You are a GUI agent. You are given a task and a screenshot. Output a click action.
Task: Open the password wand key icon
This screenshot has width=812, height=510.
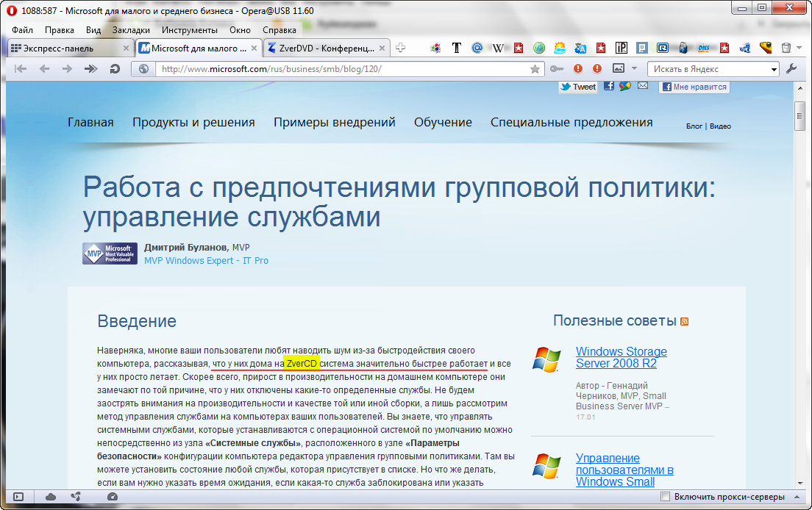coord(557,69)
